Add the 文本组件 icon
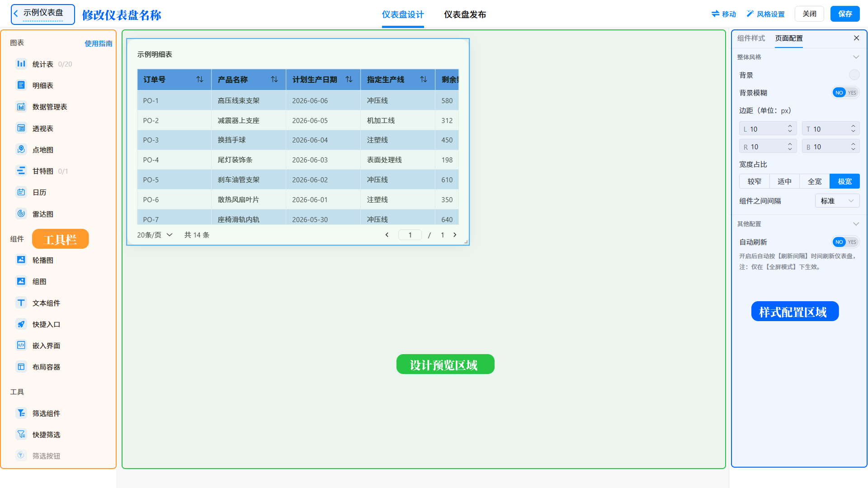The width and height of the screenshot is (868, 488). 21,303
